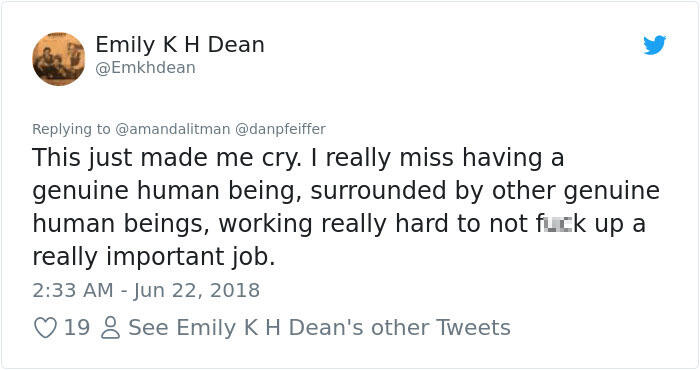Click the Twitter bird logo
700x370 pixels.
654,45
